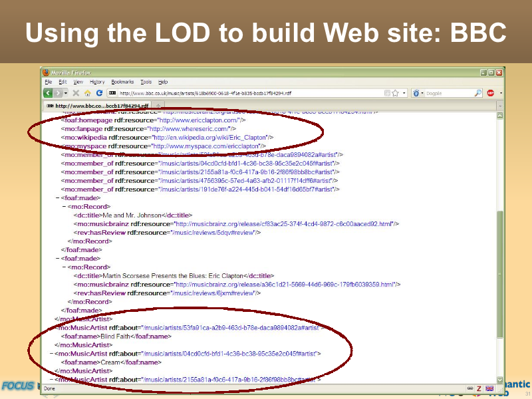
Task: Click the search magnifier icon
Action: click(x=477, y=93)
